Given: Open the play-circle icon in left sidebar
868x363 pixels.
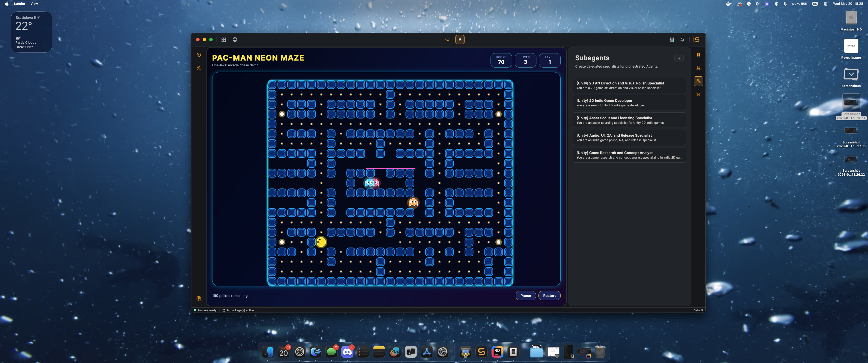Looking at the screenshot, I should [199, 55].
